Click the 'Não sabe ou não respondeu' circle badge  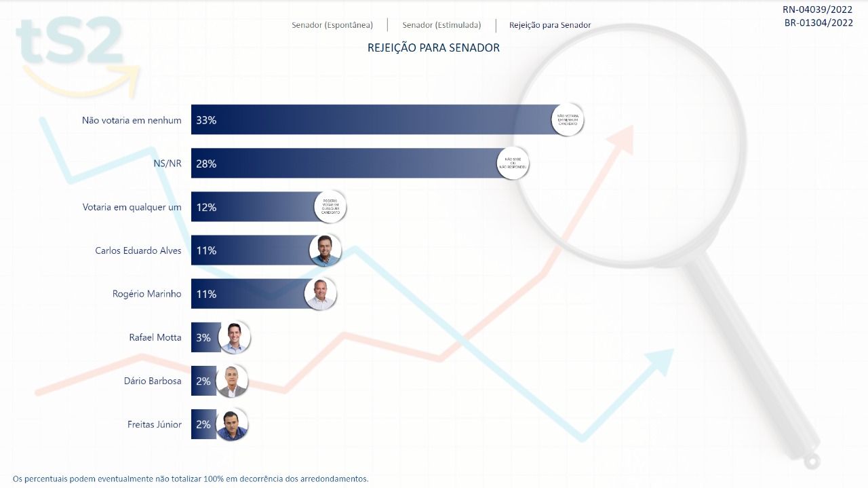point(513,164)
